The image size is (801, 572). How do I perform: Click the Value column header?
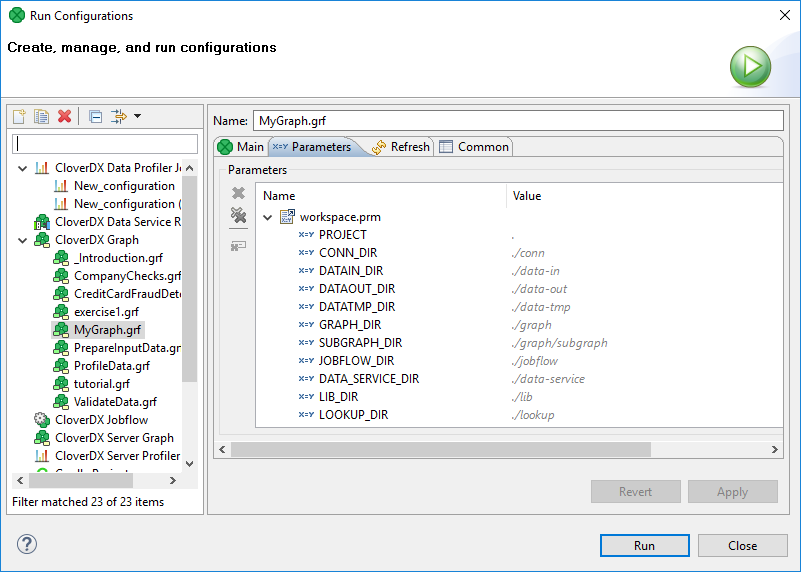(x=645, y=196)
